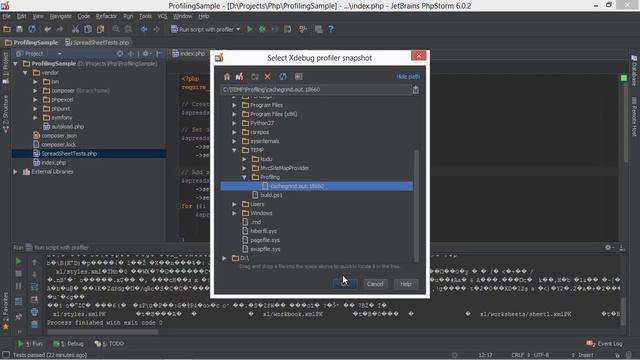Viewport: 640px width, 360px height.
Task: Collapse the Profiling folder in dialog
Action: click(244, 177)
